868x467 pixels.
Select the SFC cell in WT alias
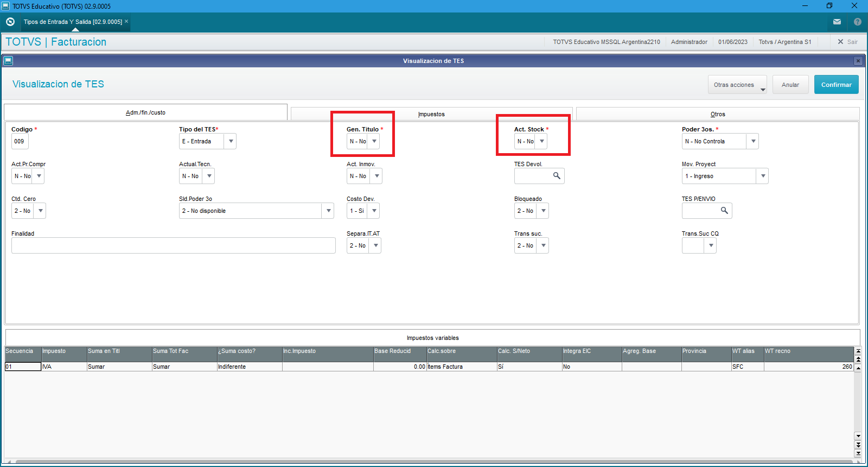[x=748, y=367]
